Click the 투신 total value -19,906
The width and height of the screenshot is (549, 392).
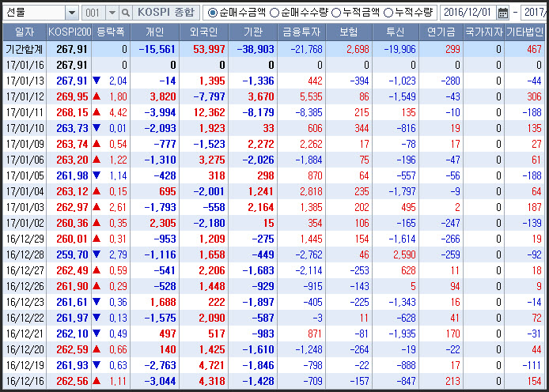point(399,49)
